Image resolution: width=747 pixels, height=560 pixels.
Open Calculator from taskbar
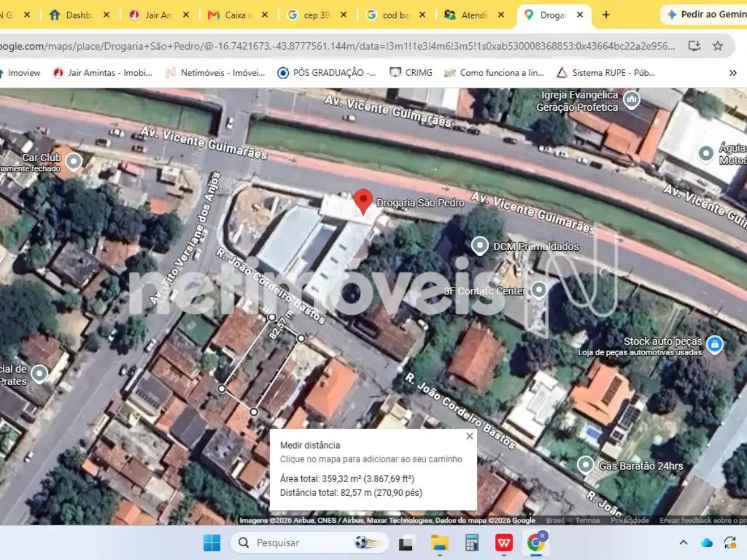[472, 543]
